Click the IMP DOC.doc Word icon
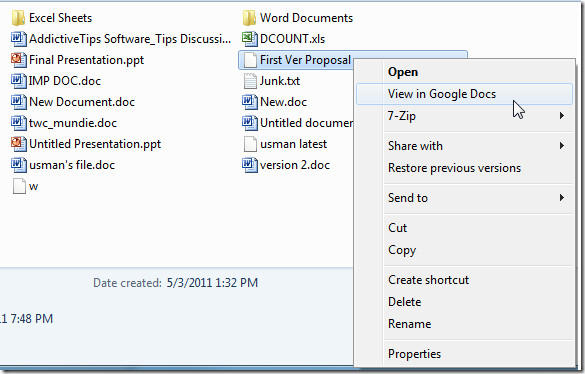585x374 pixels. coord(19,81)
